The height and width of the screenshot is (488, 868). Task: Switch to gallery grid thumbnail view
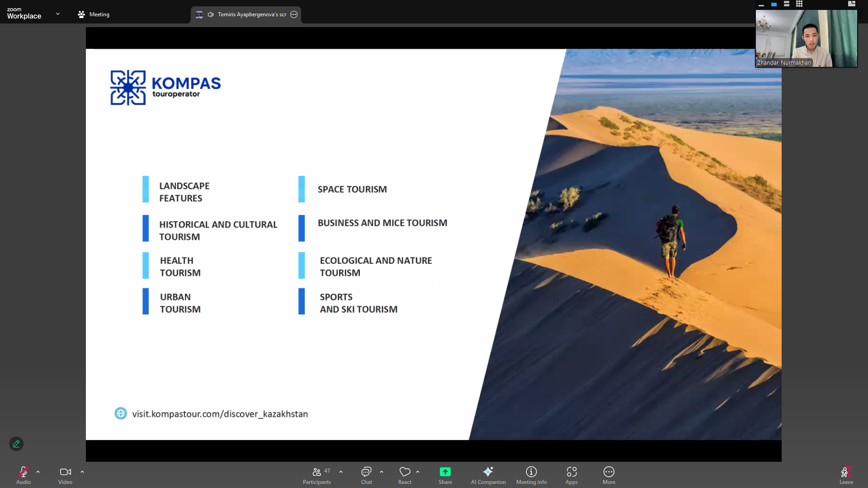coord(799,4)
